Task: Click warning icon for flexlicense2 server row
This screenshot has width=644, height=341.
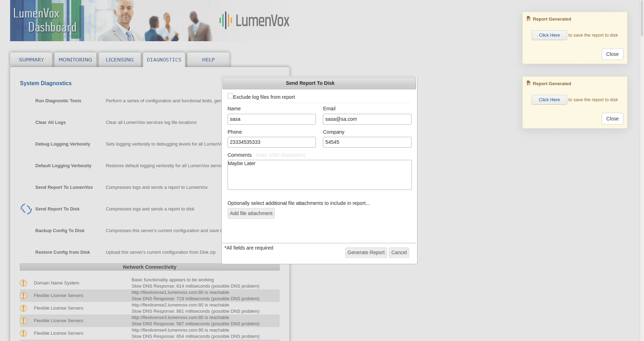Action: [23, 308]
